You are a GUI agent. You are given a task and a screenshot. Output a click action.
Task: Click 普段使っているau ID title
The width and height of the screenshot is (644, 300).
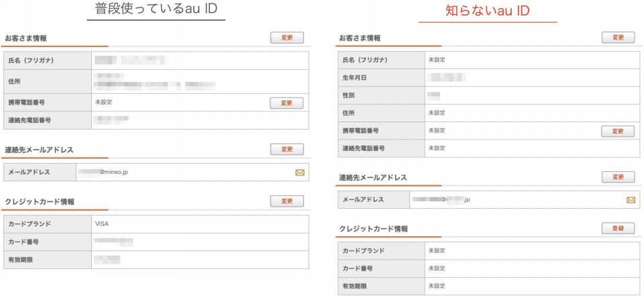tap(156, 9)
